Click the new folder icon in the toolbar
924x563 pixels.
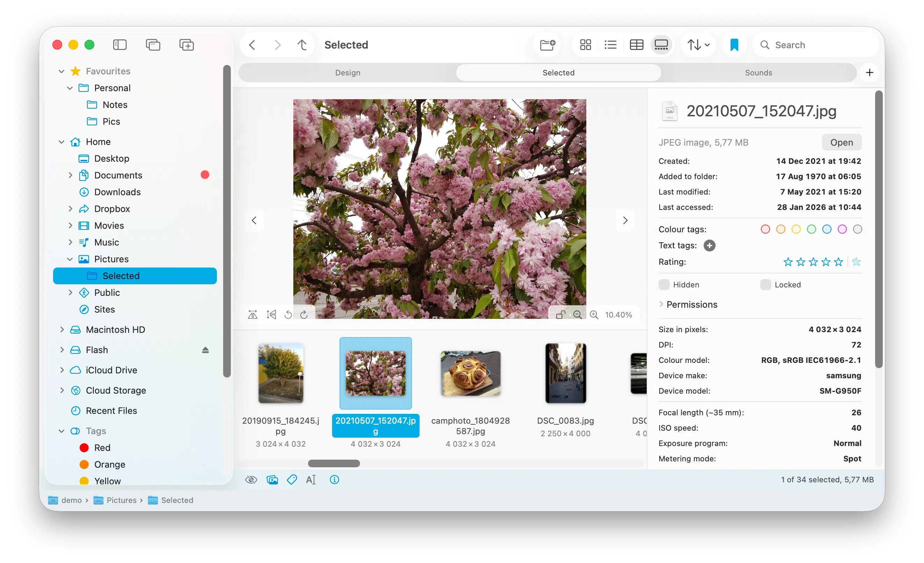(x=547, y=45)
